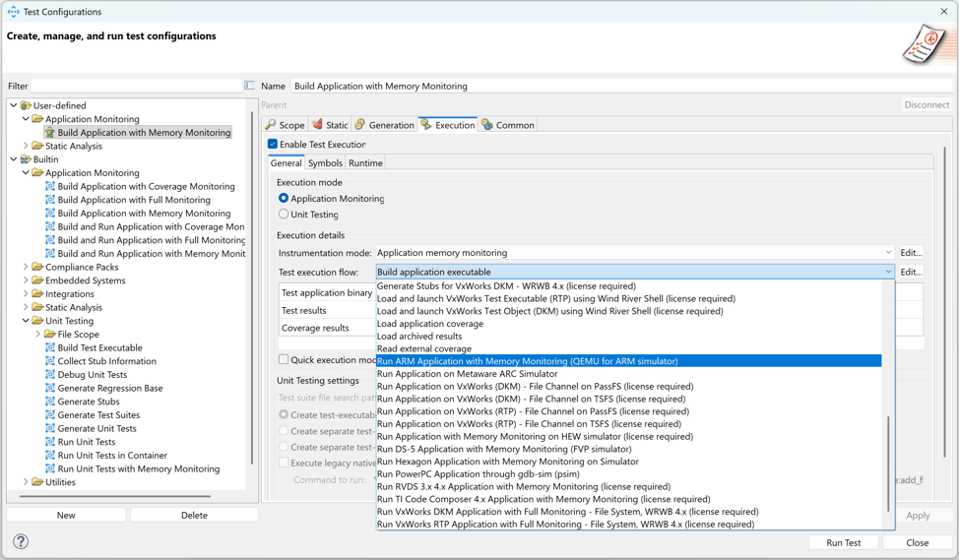
Task: Click the Close button
Action: point(918,543)
